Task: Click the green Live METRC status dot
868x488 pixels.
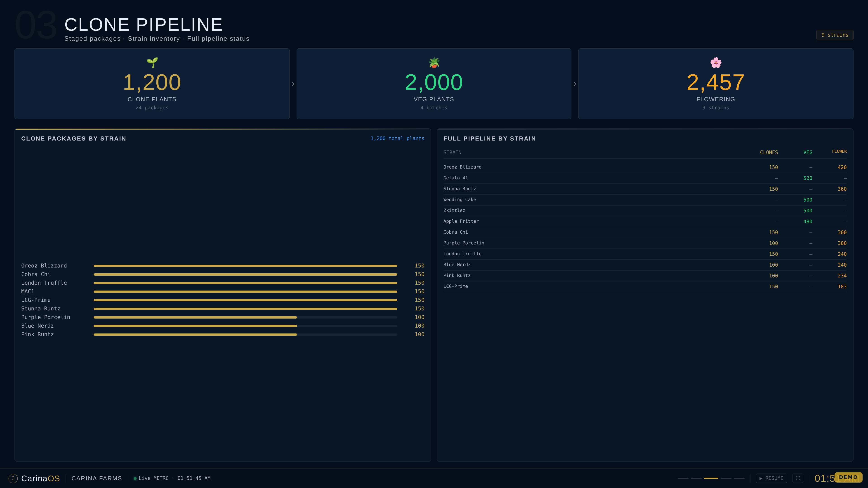Action: [135, 478]
